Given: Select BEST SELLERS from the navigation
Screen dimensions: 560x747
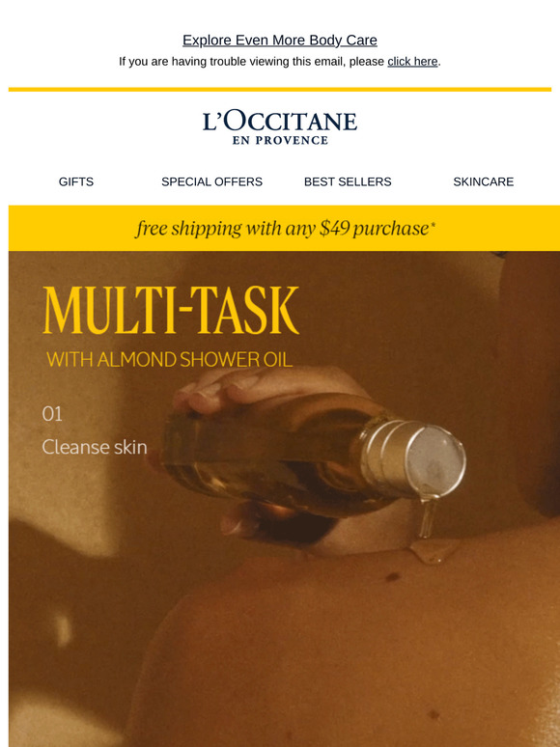Looking at the screenshot, I should tap(348, 181).
